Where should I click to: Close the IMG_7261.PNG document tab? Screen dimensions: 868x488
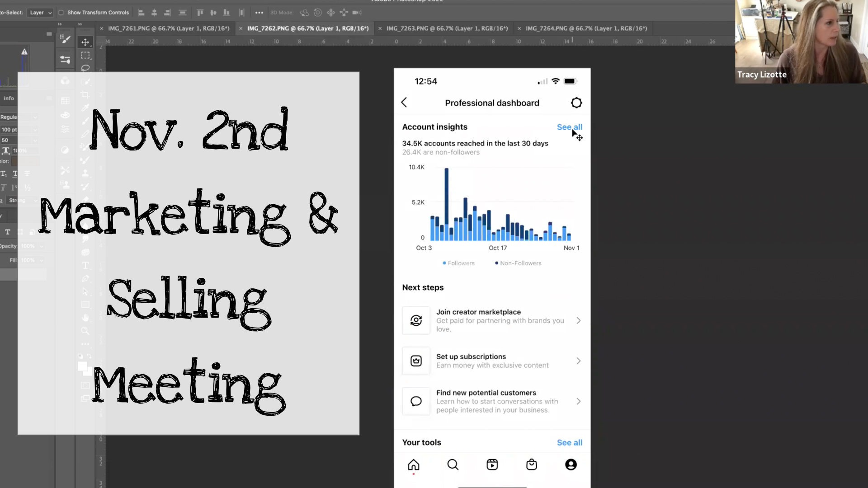coord(102,28)
